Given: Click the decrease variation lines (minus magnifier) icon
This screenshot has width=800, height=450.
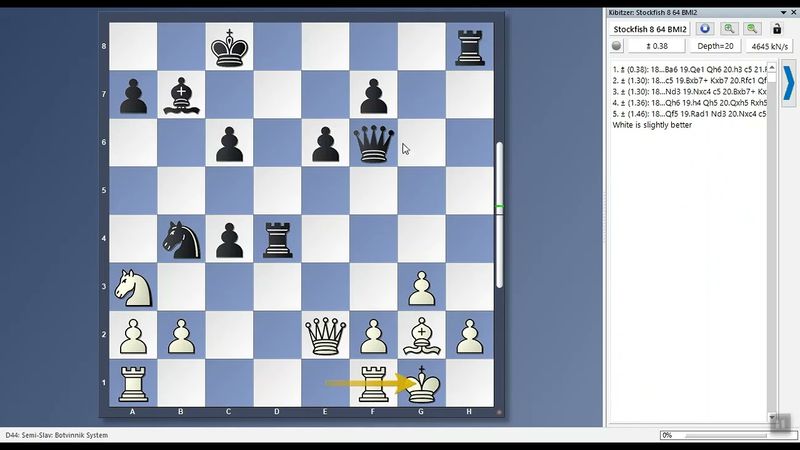Looking at the screenshot, I should click(752, 29).
